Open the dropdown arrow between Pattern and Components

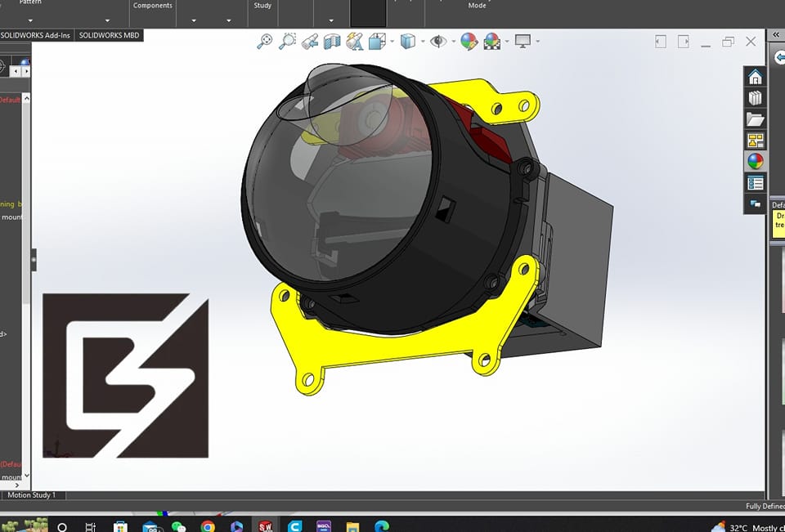point(107,20)
